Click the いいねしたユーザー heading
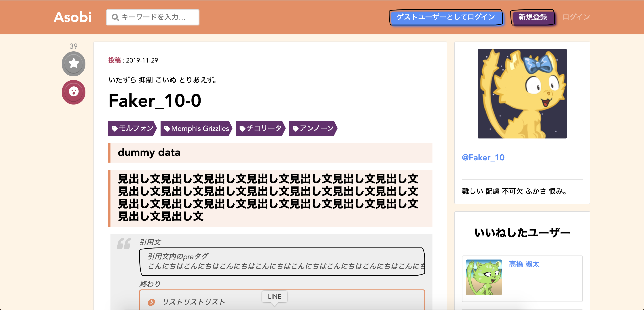Viewport: 644px width, 310px height. click(522, 232)
